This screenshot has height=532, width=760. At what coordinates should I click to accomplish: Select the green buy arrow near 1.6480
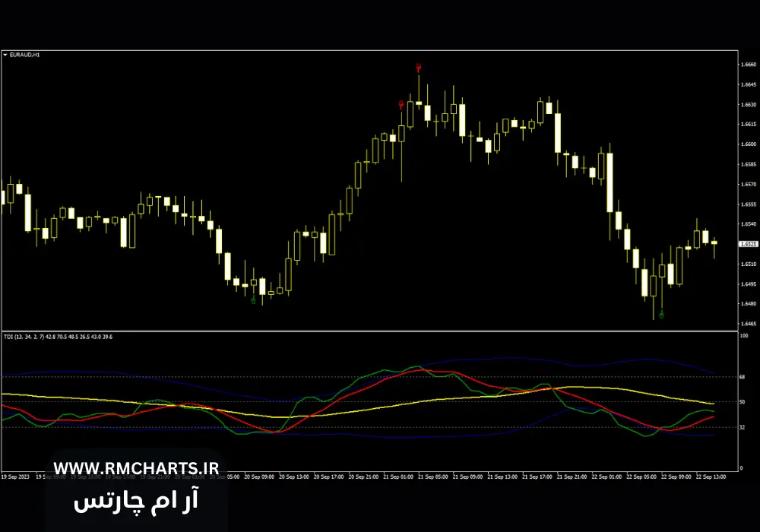click(253, 301)
